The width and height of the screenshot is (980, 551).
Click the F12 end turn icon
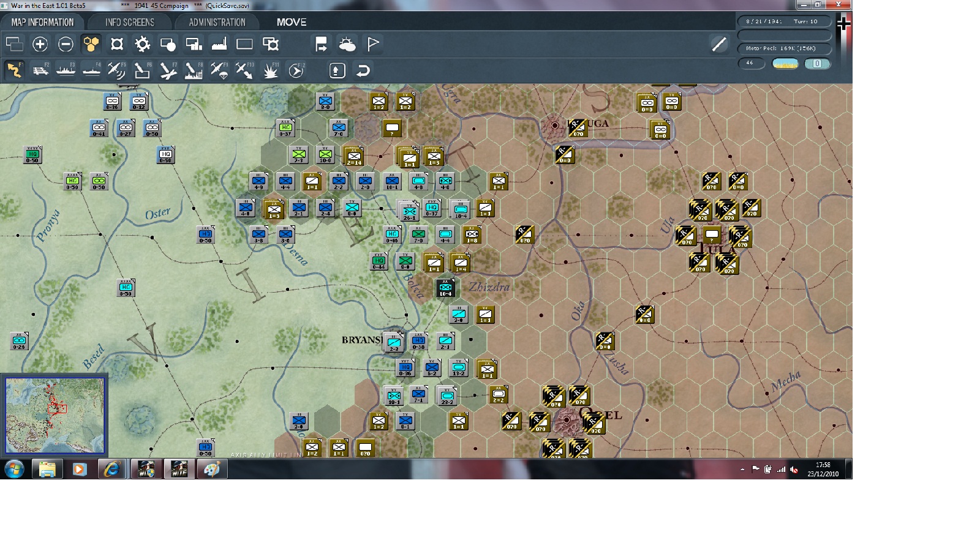[x=296, y=70]
